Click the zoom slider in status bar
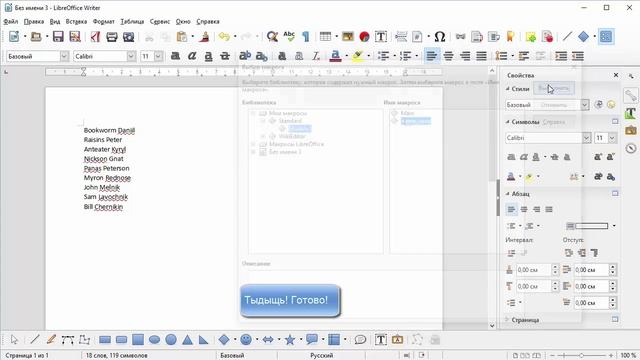The image size is (640, 360). click(x=581, y=356)
